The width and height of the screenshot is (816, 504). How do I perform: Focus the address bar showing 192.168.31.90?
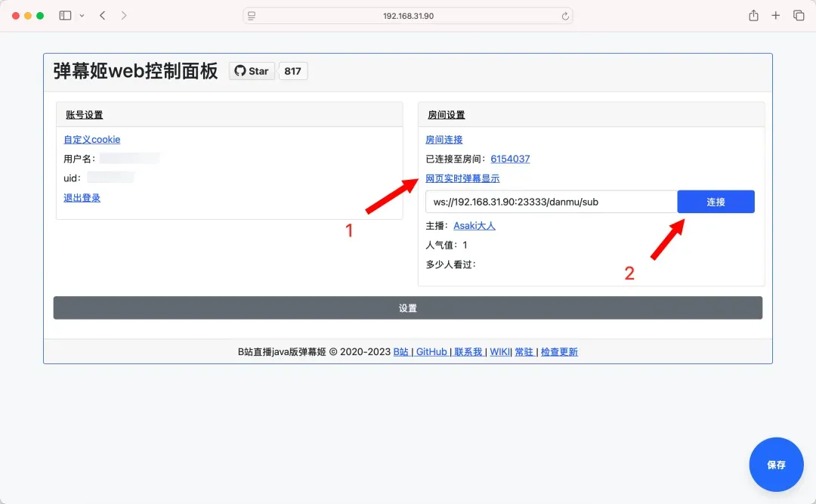point(408,16)
